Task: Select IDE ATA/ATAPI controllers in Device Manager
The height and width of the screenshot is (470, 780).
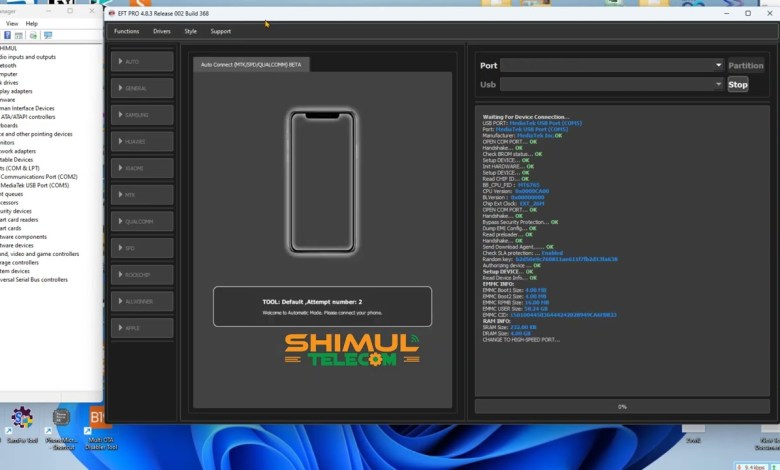Action: [x=28, y=117]
